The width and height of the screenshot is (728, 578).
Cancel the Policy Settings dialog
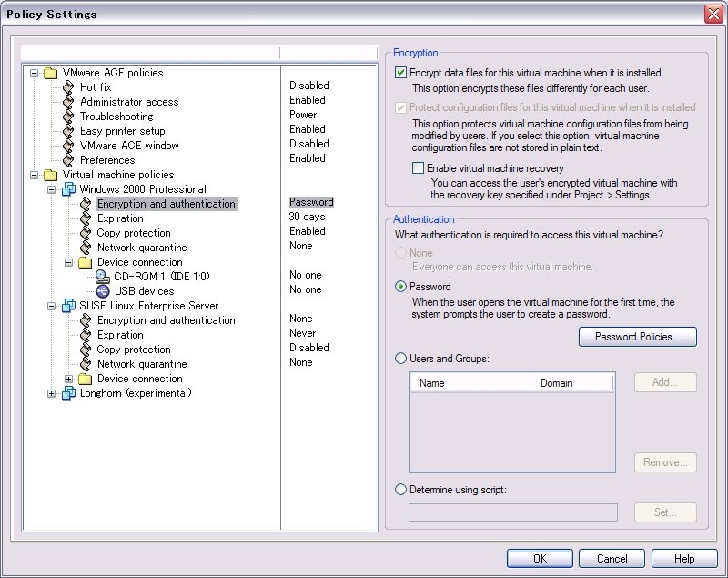click(x=612, y=559)
